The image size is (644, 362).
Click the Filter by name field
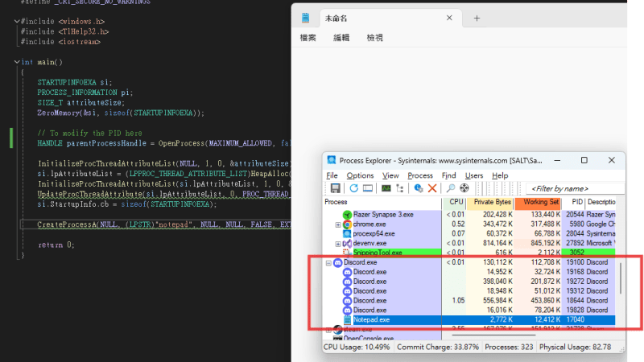coord(575,189)
